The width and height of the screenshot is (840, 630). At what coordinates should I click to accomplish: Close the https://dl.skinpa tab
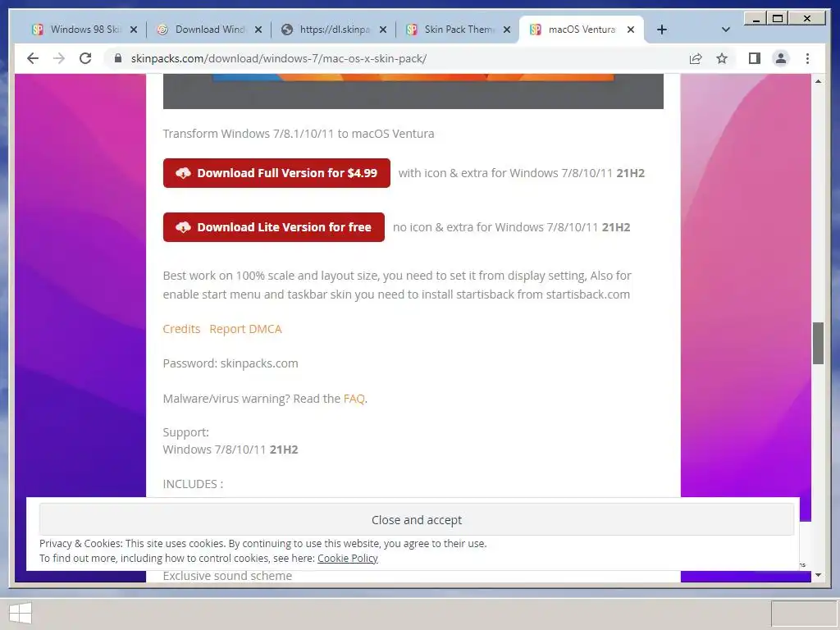pos(382,30)
